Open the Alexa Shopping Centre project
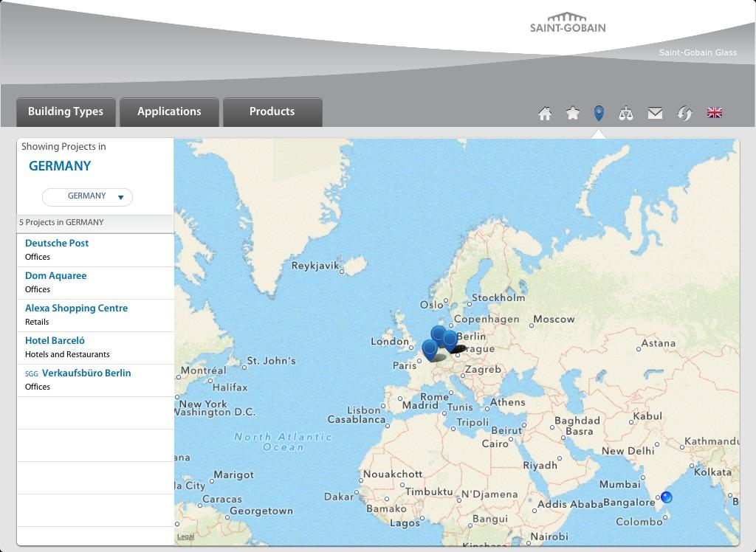 coord(95,315)
